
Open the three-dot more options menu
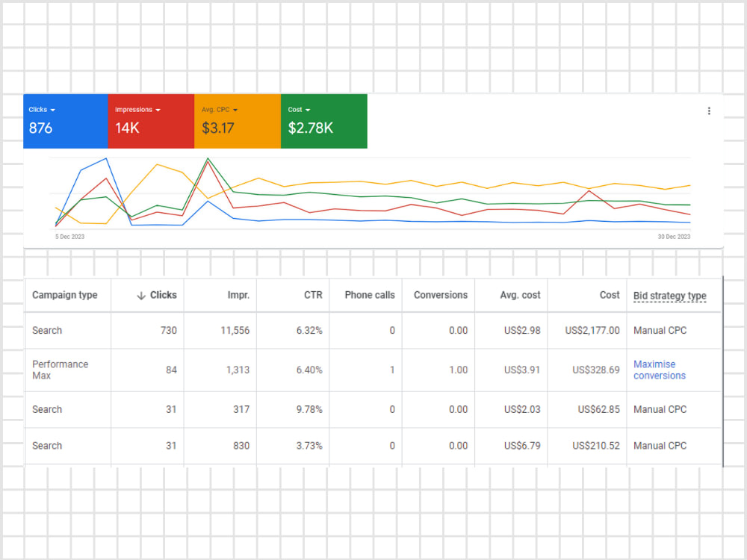click(x=709, y=111)
